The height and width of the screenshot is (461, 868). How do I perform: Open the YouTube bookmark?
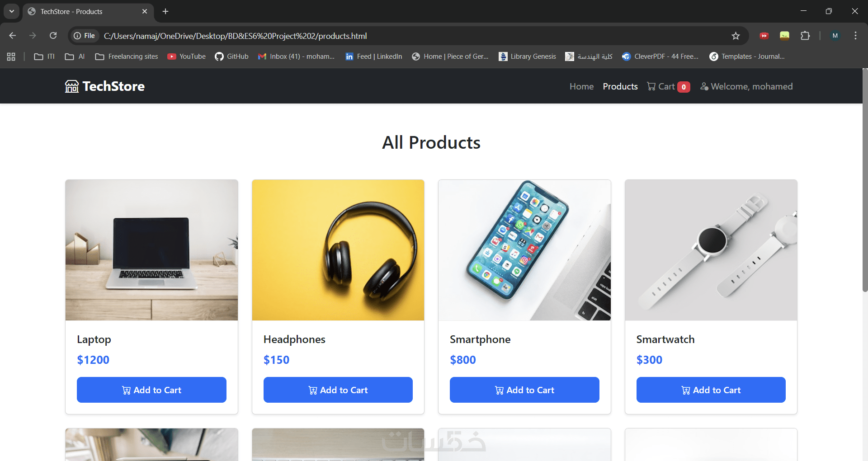coord(186,56)
